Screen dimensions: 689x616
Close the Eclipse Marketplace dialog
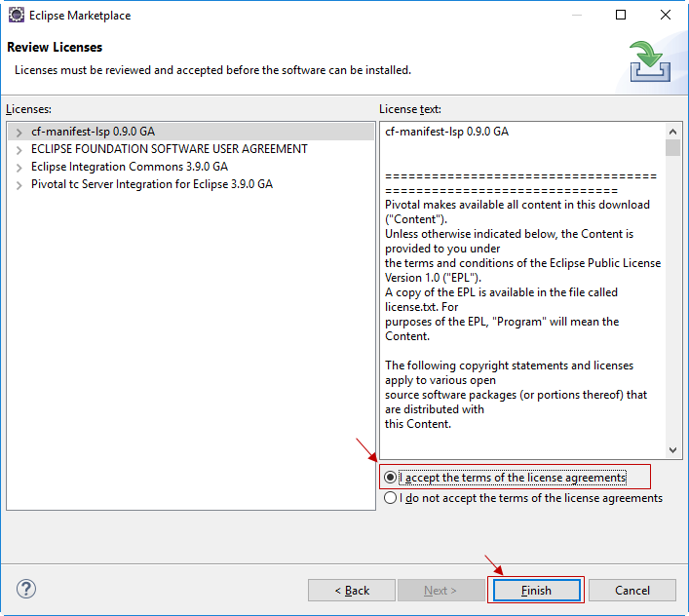666,15
